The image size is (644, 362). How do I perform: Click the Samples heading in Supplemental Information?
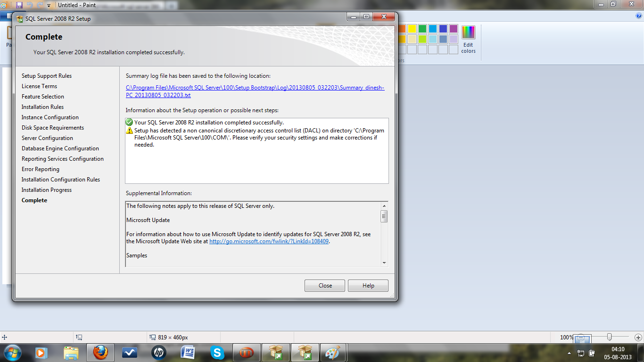137,255
